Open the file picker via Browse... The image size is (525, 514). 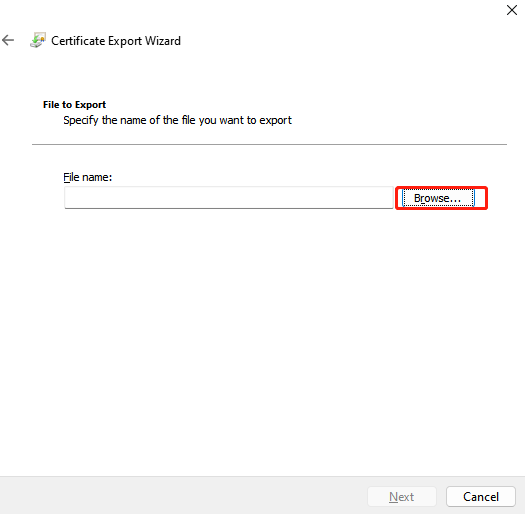(x=438, y=198)
